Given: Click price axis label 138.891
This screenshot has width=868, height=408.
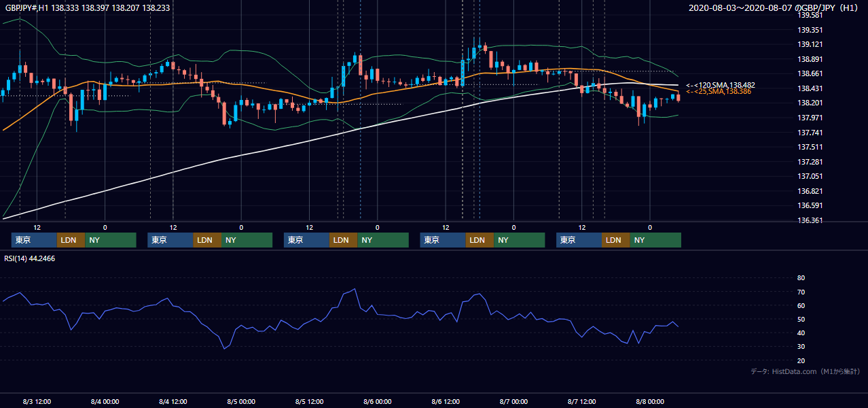Looking at the screenshot, I should coord(810,59).
